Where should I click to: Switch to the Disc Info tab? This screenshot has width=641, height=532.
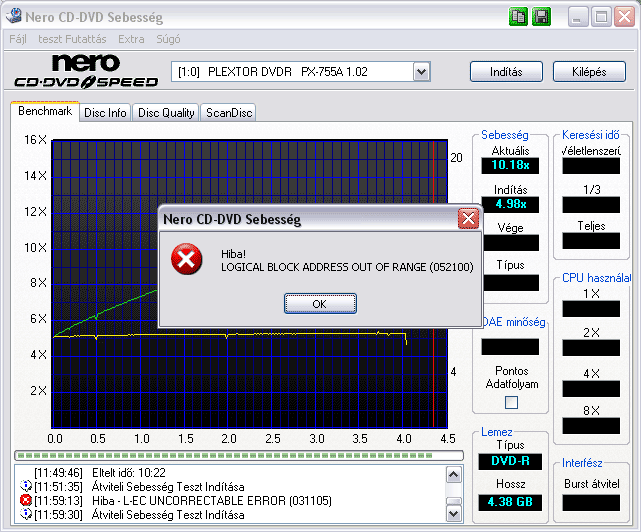point(105,113)
